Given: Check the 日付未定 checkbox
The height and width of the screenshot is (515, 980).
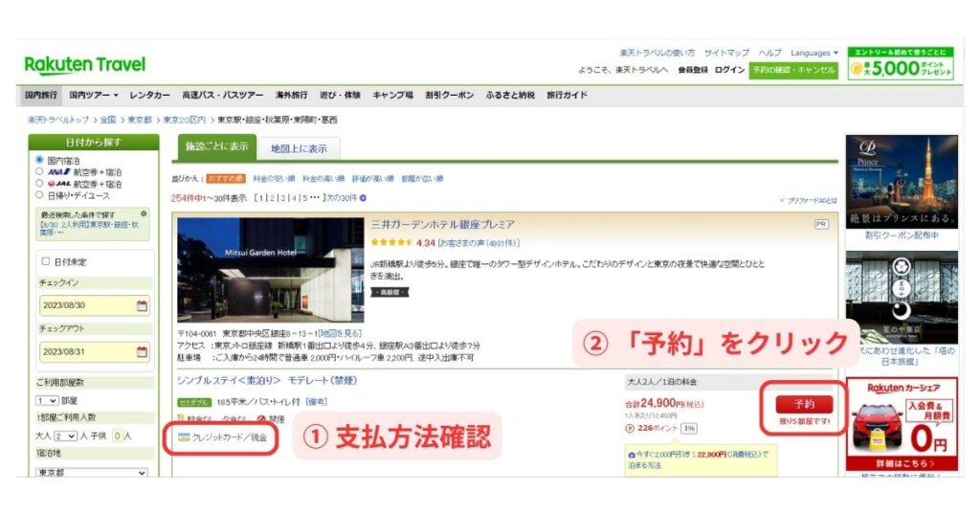Looking at the screenshot, I should point(46,261).
